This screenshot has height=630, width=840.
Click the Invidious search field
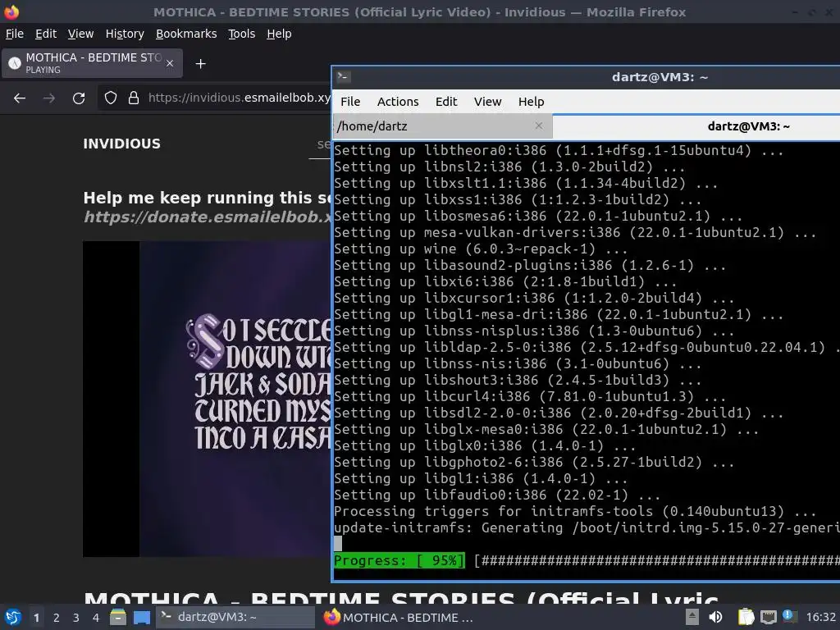point(321,144)
